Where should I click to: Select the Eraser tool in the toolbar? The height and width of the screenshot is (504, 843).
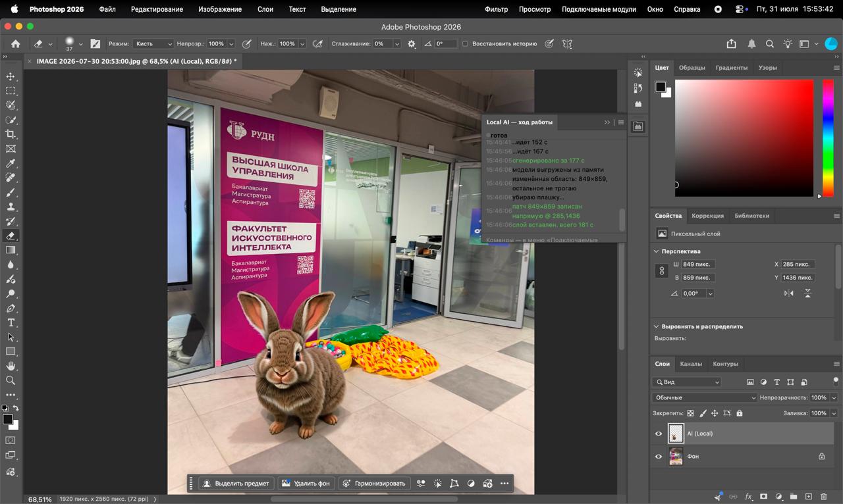[x=11, y=236]
